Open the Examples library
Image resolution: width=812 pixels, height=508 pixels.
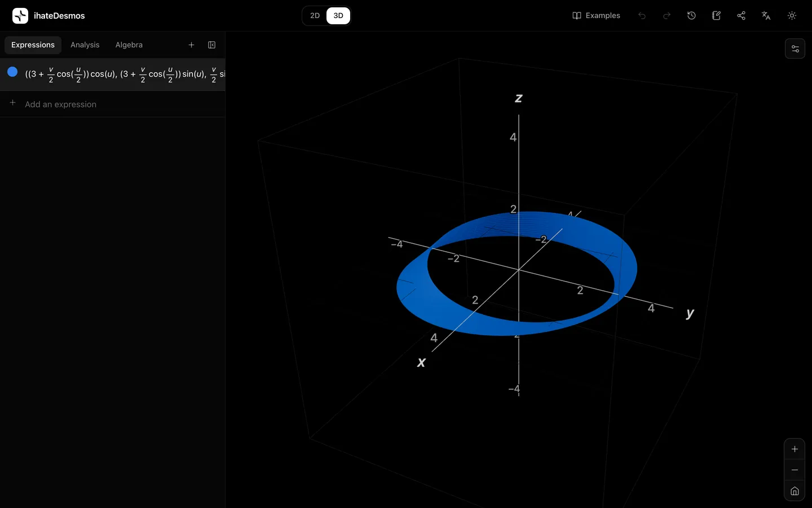click(x=596, y=16)
